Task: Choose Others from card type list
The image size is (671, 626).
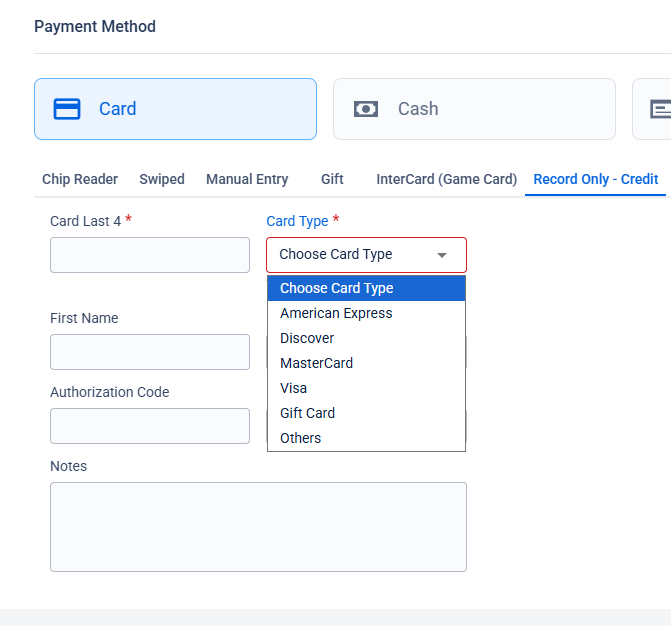Action: point(301,438)
